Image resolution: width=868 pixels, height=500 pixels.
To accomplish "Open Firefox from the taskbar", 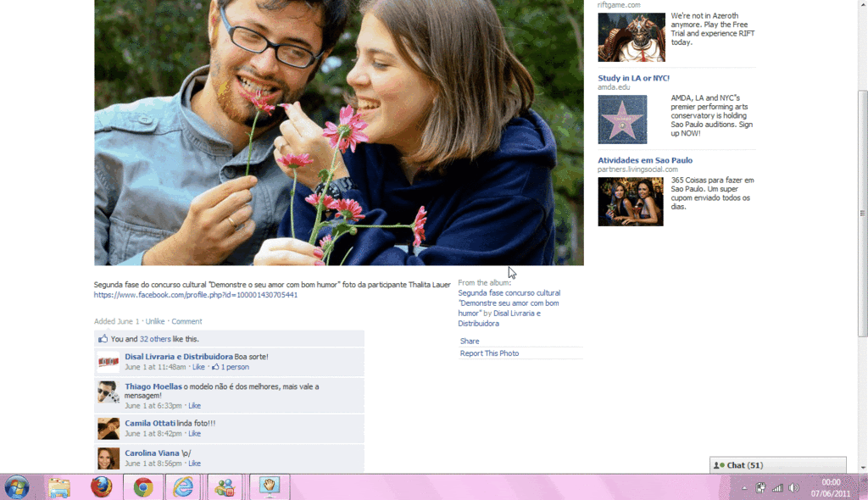I will [102, 487].
